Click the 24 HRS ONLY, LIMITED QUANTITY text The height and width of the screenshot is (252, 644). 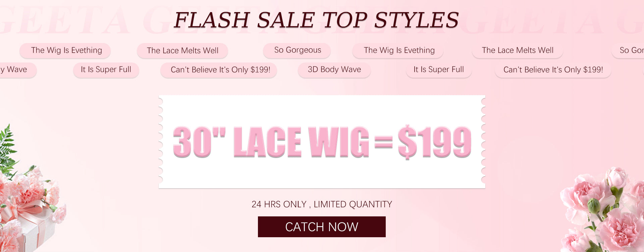click(x=322, y=204)
